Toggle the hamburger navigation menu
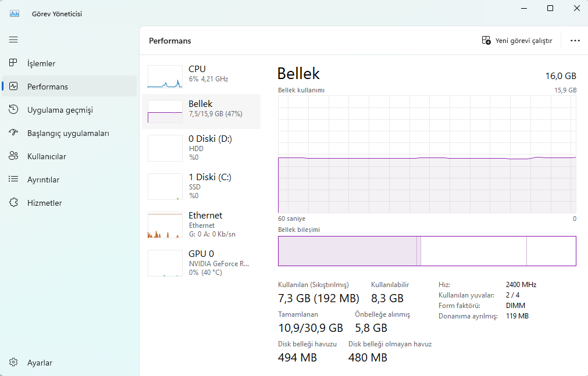The height and width of the screenshot is (376, 588). coord(13,40)
